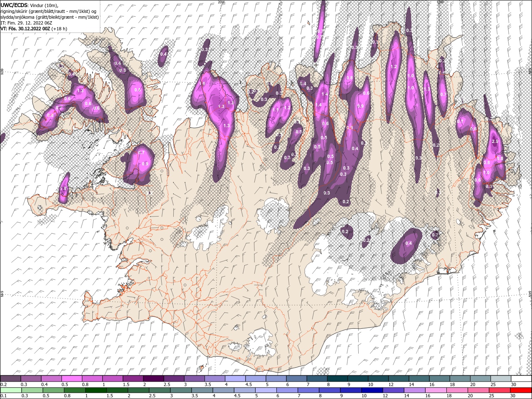Click the 1.8 snowfall value on the map
Screen dimensions: 532x399
(x=63, y=189)
